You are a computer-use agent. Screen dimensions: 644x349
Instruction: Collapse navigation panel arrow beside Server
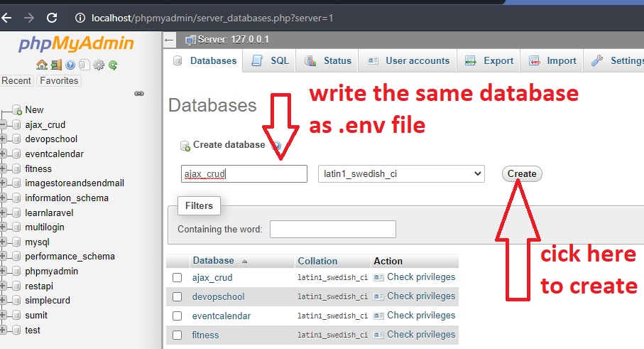pos(169,40)
